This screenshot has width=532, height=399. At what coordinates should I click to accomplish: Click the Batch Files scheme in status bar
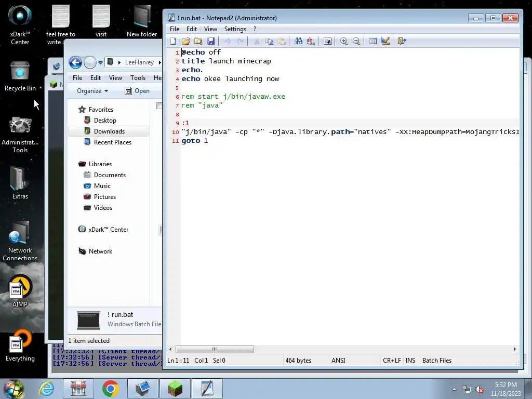point(436,361)
